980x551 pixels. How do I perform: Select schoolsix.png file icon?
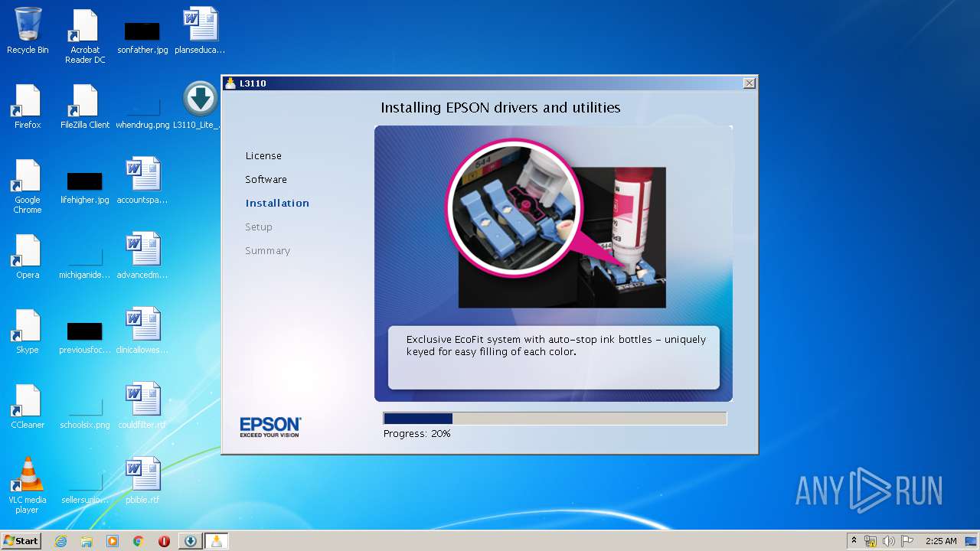click(85, 412)
